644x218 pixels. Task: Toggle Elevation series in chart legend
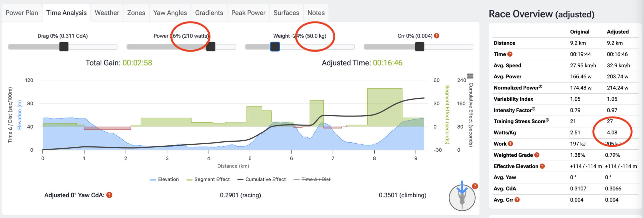(164, 179)
